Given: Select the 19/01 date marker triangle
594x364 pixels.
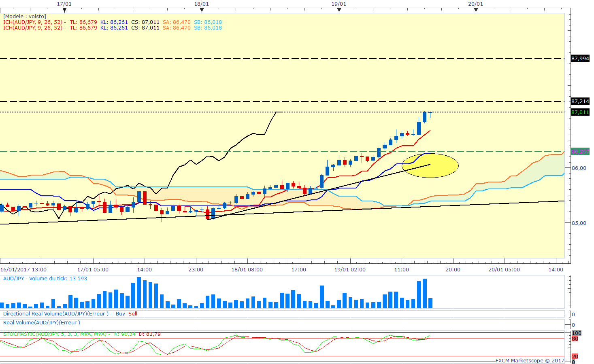Looking at the screenshot, I should [x=339, y=10].
